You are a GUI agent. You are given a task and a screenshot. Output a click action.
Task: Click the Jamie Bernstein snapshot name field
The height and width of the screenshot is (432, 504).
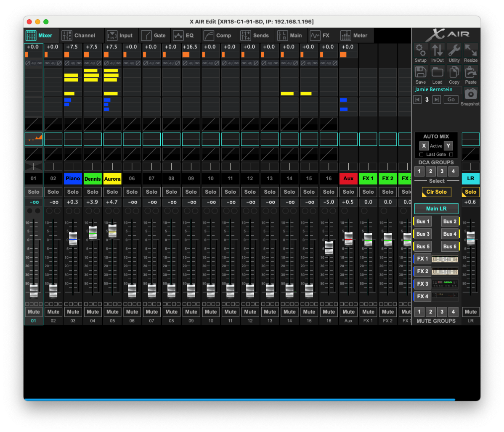tap(437, 90)
